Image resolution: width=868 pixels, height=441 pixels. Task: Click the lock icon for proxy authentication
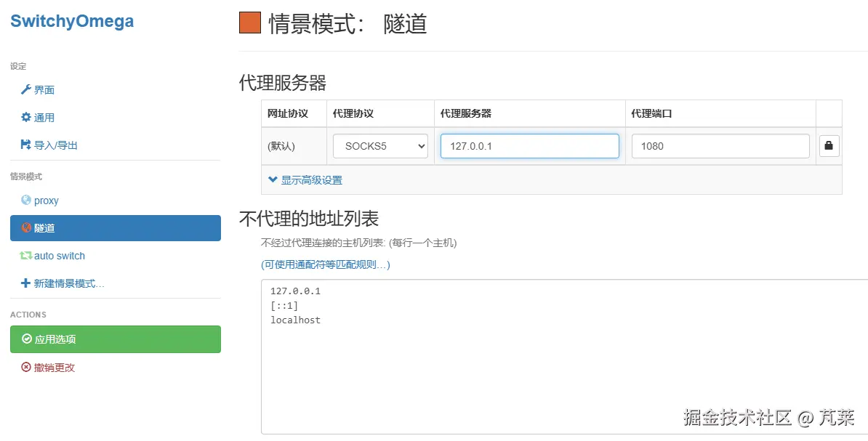[829, 146]
